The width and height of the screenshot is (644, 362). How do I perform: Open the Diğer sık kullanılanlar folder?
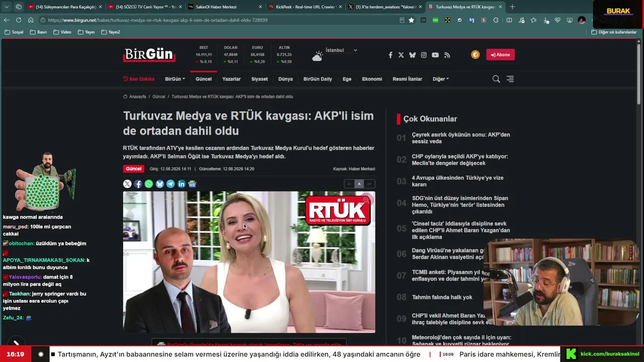[x=614, y=32]
